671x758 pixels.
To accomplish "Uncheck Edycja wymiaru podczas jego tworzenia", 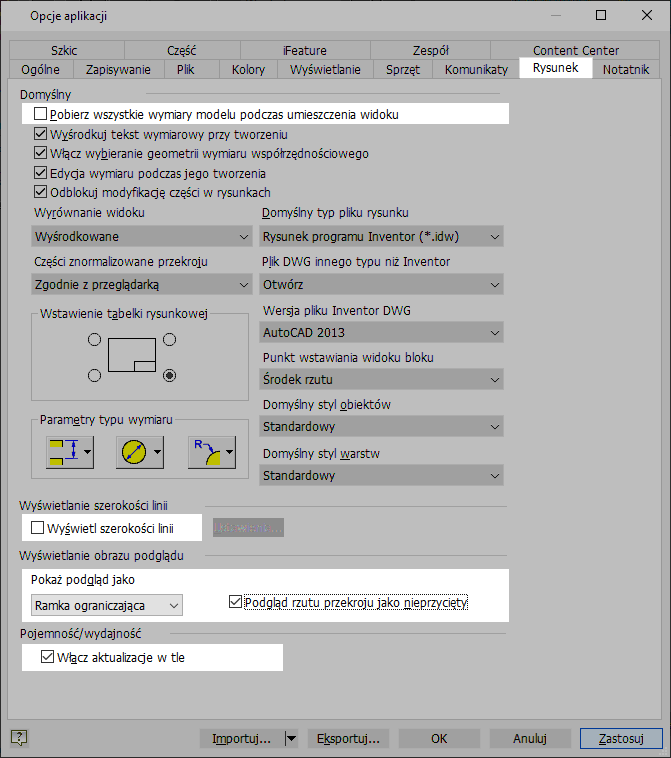I will click(40, 173).
